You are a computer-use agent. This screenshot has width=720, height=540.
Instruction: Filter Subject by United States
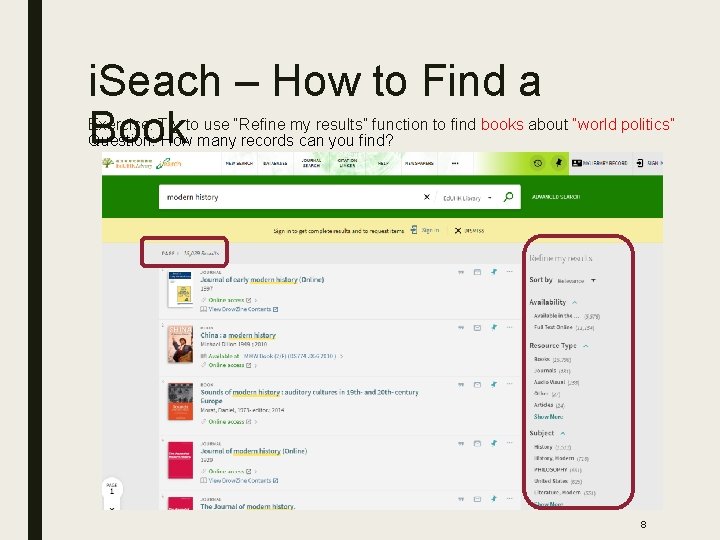click(558, 481)
